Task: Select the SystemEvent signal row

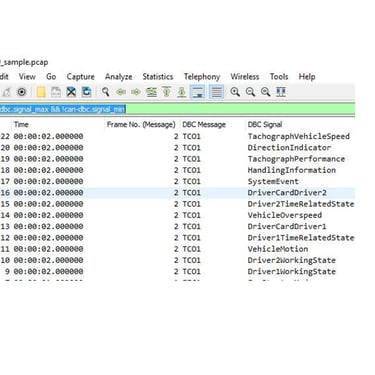Action: tap(177, 182)
